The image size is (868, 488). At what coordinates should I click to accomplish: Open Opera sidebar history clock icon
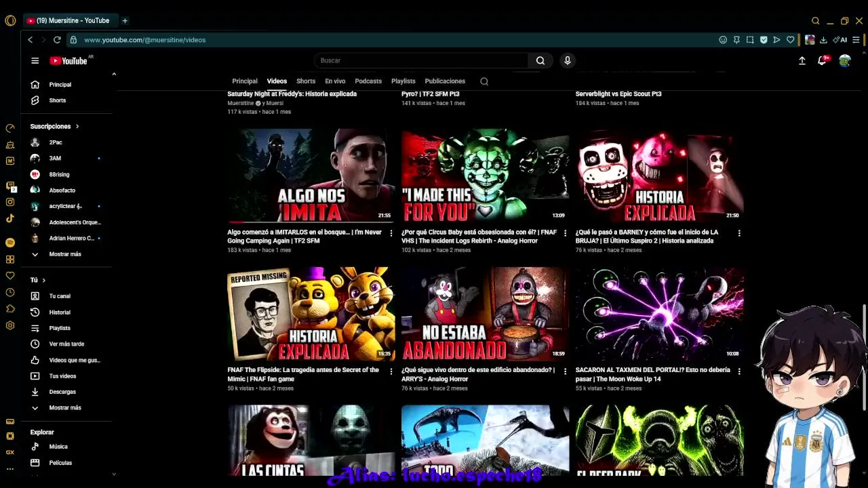tap(10, 292)
